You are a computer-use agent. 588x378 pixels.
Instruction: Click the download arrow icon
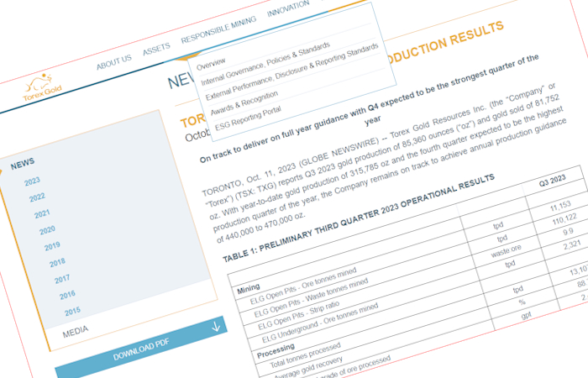(216, 326)
